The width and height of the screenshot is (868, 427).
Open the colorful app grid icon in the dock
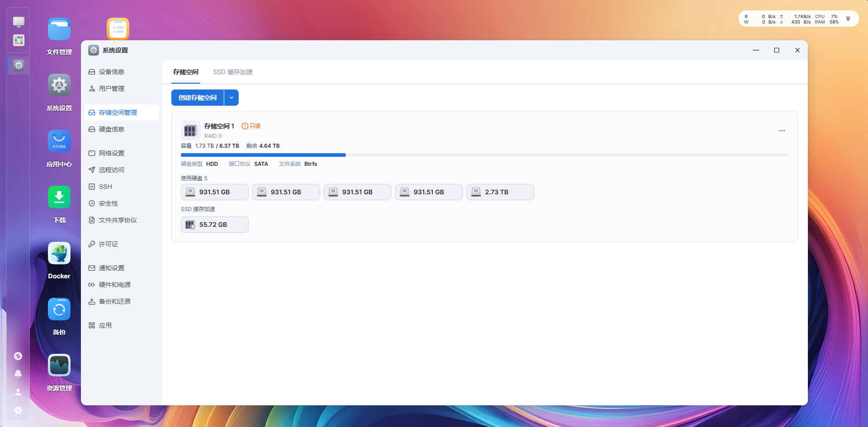tap(19, 40)
